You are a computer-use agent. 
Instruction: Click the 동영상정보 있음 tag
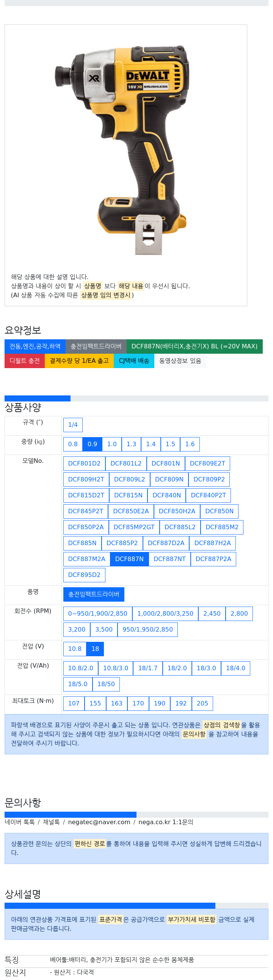[180, 361]
